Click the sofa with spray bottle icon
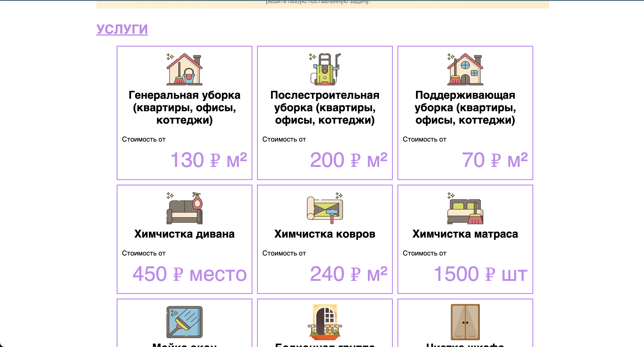 185,208
